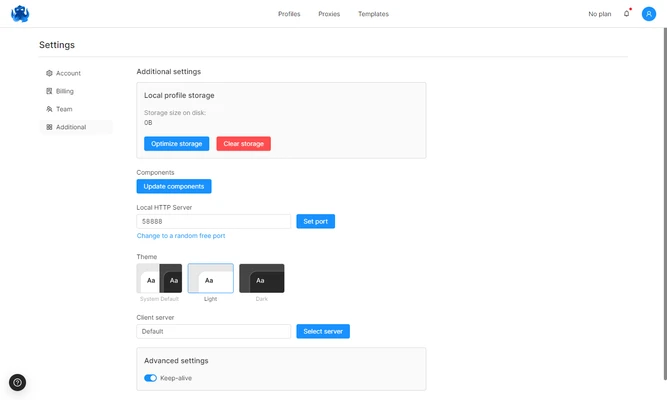The image size is (667, 400).
Task: Click the Select server button
Action: point(323,331)
